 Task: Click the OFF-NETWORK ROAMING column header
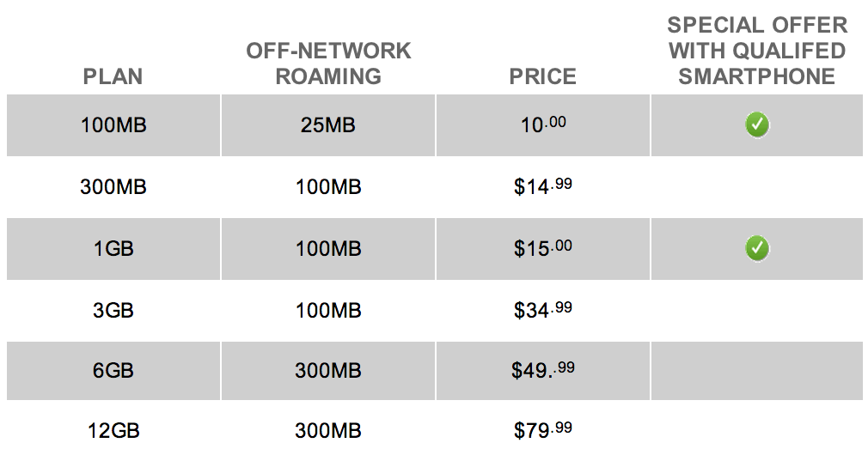(x=328, y=64)
